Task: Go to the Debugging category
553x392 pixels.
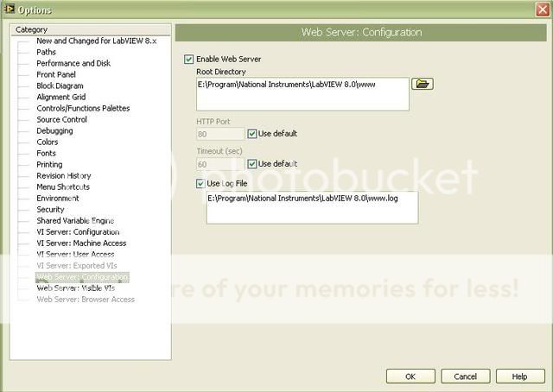Action: pyautogui.click(x=54, y=131)
